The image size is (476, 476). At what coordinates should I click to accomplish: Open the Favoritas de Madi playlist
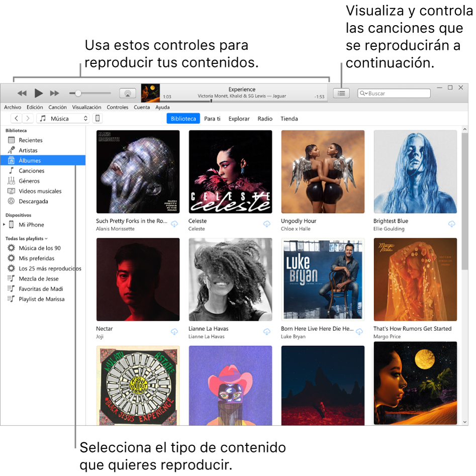coord(43,289)
